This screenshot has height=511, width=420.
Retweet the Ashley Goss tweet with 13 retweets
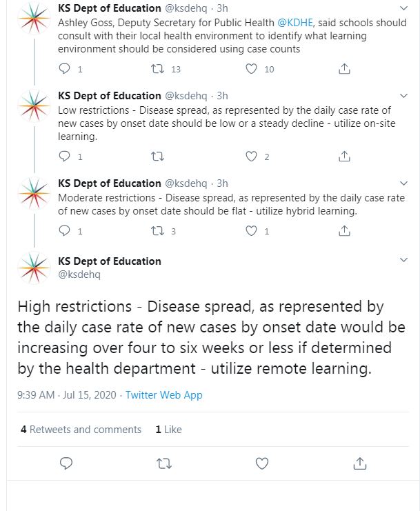[157, 69]
